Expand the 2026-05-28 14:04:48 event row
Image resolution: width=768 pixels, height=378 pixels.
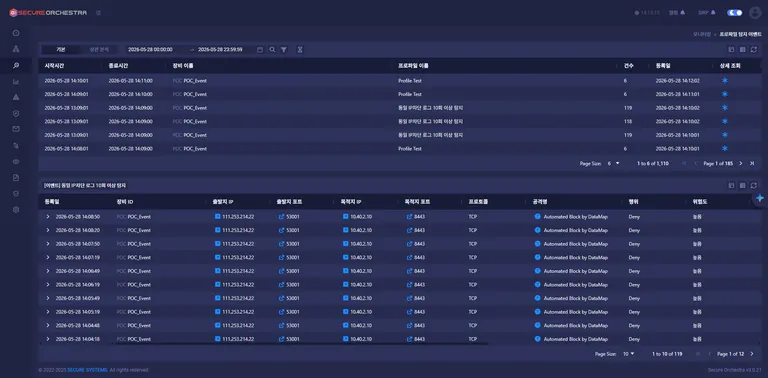pos(48,325)
